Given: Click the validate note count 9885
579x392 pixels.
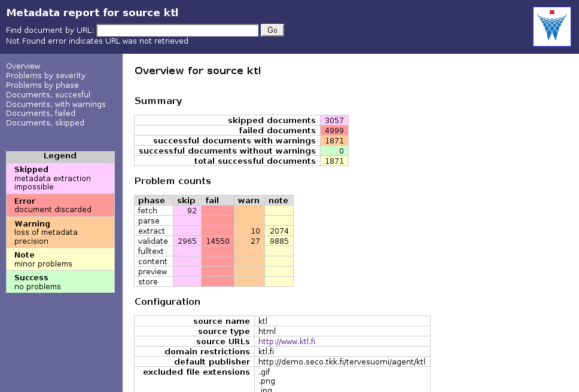Looking at the screenshot, I should click(279, 241).
